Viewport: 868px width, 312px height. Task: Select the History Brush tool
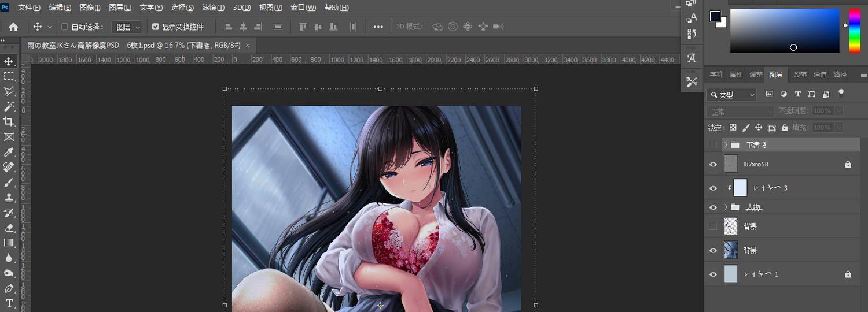pos(9,213)
